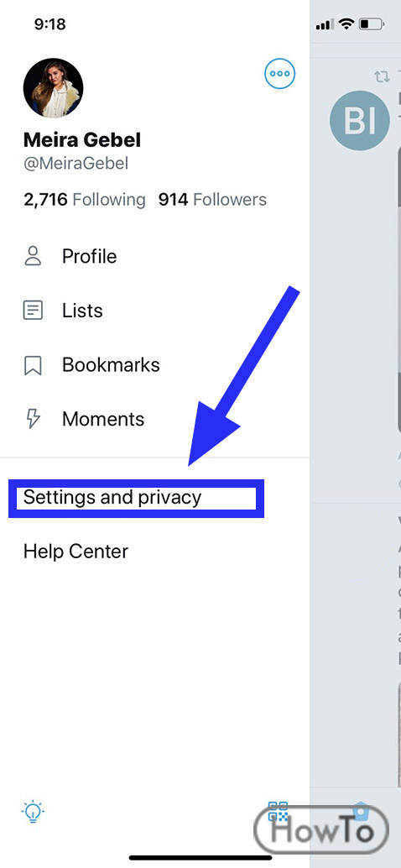Viewport: 401px width, 868px height.
Task: Open the Bookmarks menu item
Action: (x=111, y=365)
